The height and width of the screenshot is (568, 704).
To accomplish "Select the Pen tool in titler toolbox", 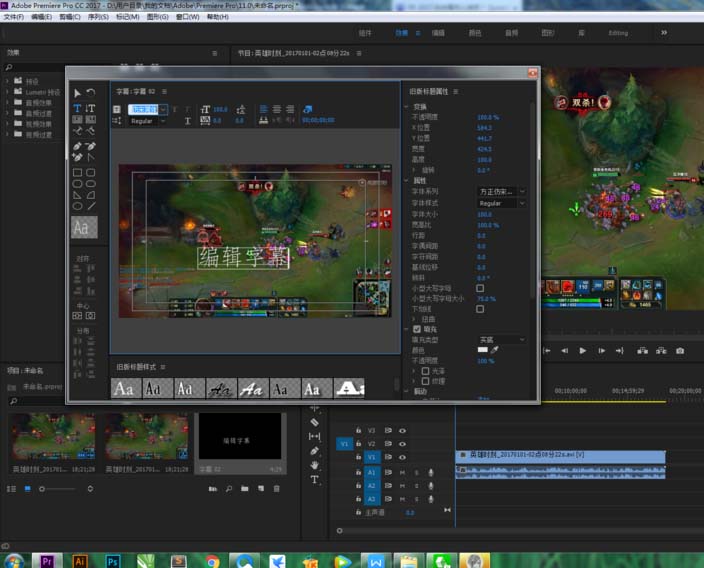I will click(77, 146).
